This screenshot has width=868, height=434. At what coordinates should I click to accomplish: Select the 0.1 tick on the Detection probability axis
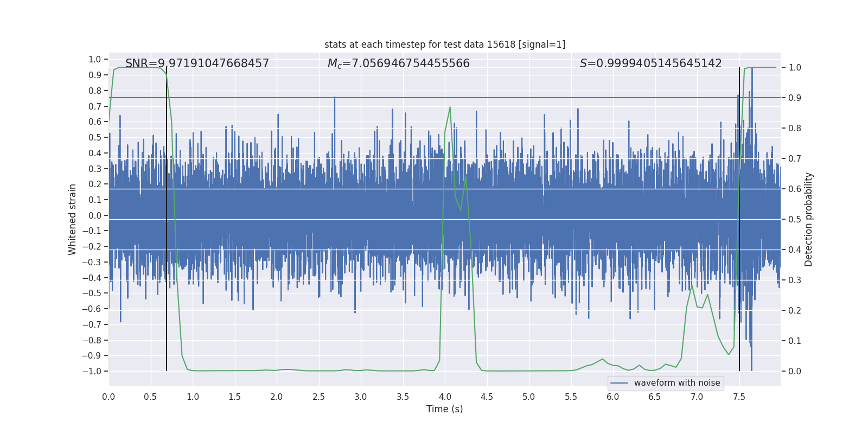(795, 341)
